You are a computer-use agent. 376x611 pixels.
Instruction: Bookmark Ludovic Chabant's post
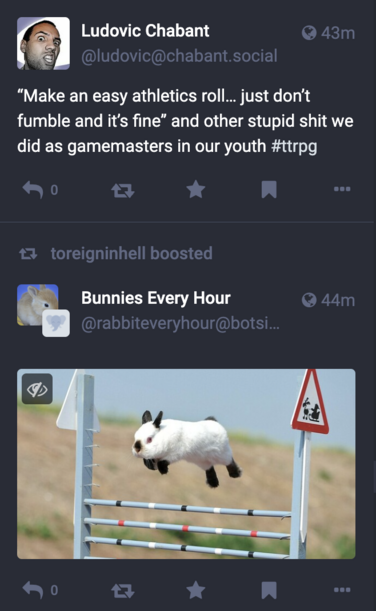tap(269, 190)
